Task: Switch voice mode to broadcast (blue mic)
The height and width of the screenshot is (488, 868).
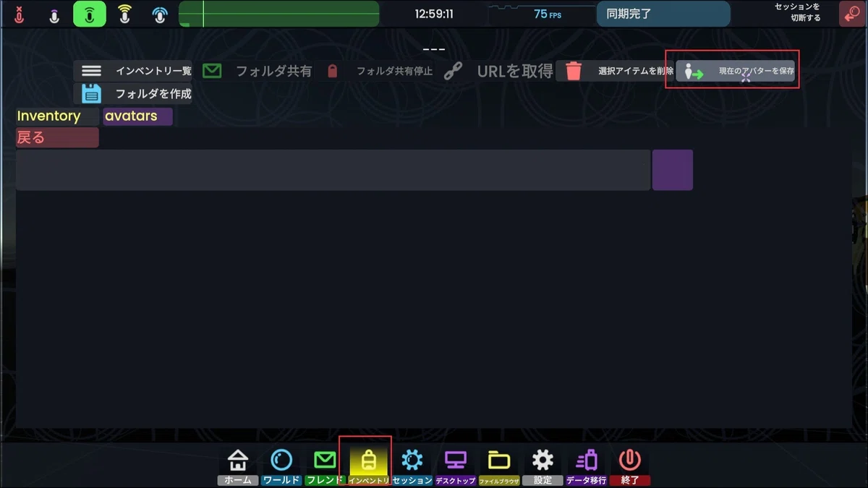Action: click(161, 14)
